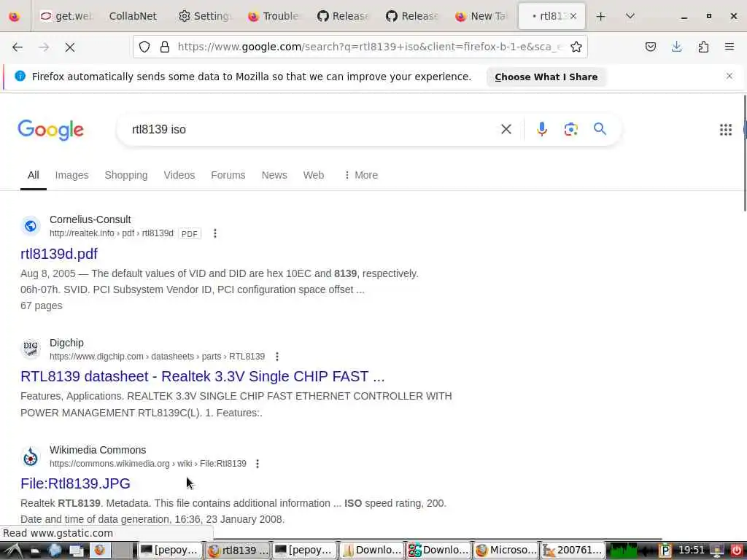Click the Google logo
The width and height of the screenshot is (747, 560).
click(50, 130)
